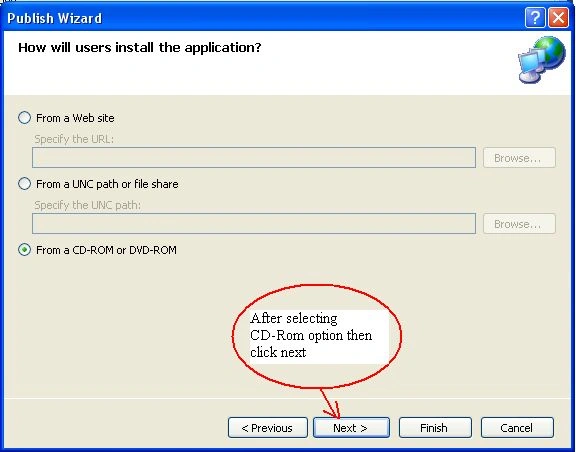The width and height of the screenshot is (576, 452).
Task: Click Browse next to the URL field
Action: [x=519, y=158]
